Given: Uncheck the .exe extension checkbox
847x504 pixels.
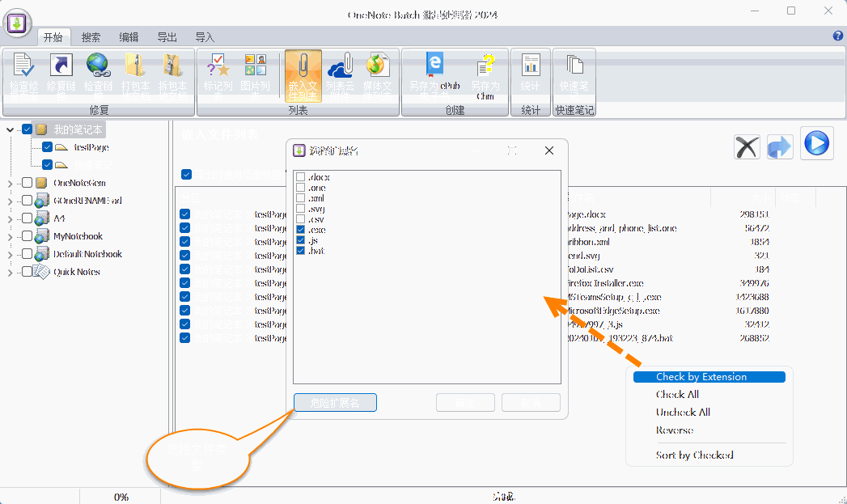Looking at the screenshot, I should [301, 230].
